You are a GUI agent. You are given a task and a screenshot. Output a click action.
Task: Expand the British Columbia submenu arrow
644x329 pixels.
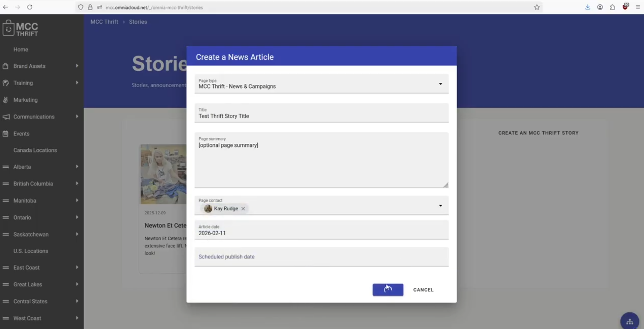coord(77,184)
